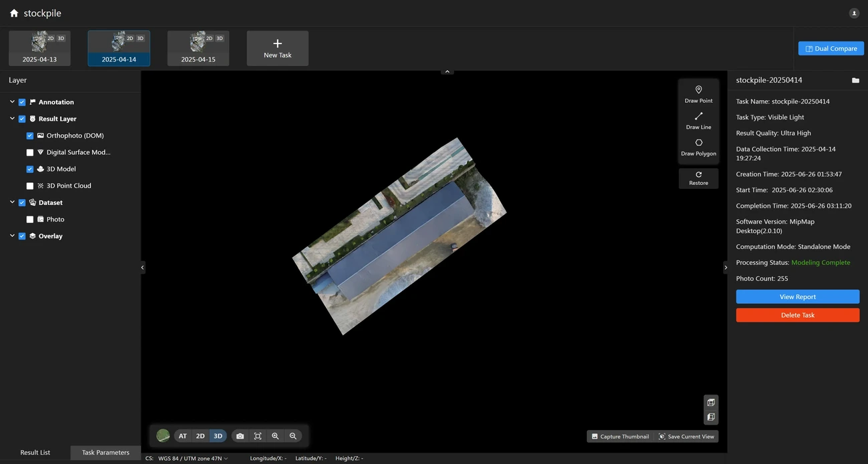
Task: Enable the 3D Point Cloud layer
Action: click(x=30, y=186)
